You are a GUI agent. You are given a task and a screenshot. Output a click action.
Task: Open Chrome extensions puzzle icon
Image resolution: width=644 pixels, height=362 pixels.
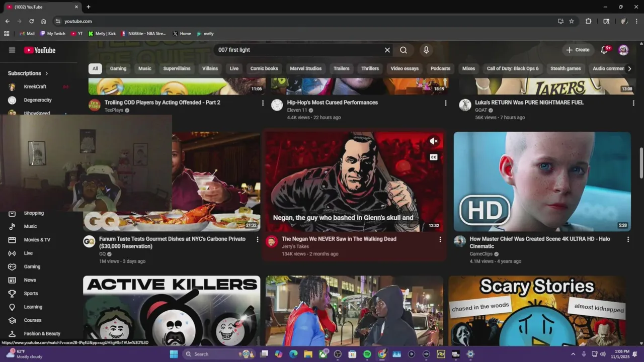click(x=588, y=21)
